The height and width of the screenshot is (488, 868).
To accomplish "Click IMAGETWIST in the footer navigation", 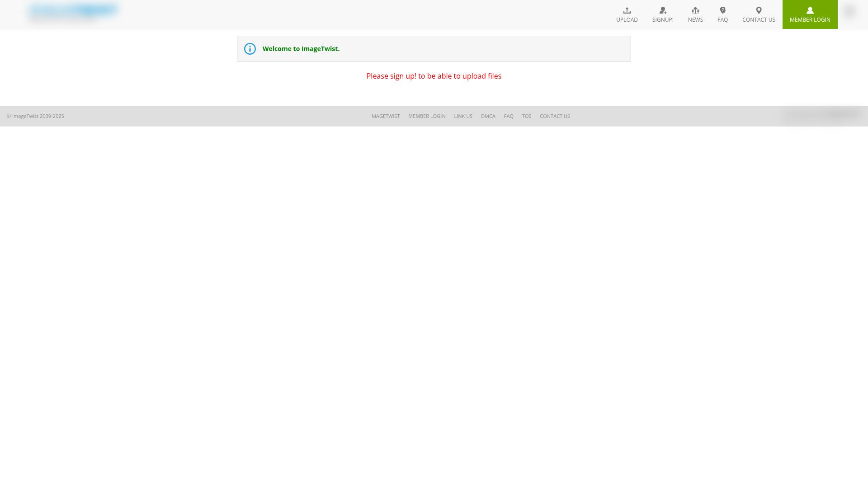I will point(385,116).
